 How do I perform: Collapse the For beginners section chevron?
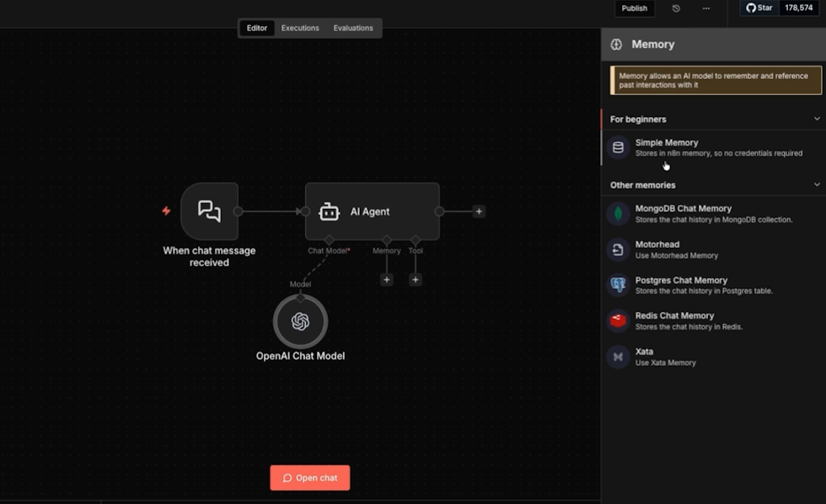pos(817,119)
